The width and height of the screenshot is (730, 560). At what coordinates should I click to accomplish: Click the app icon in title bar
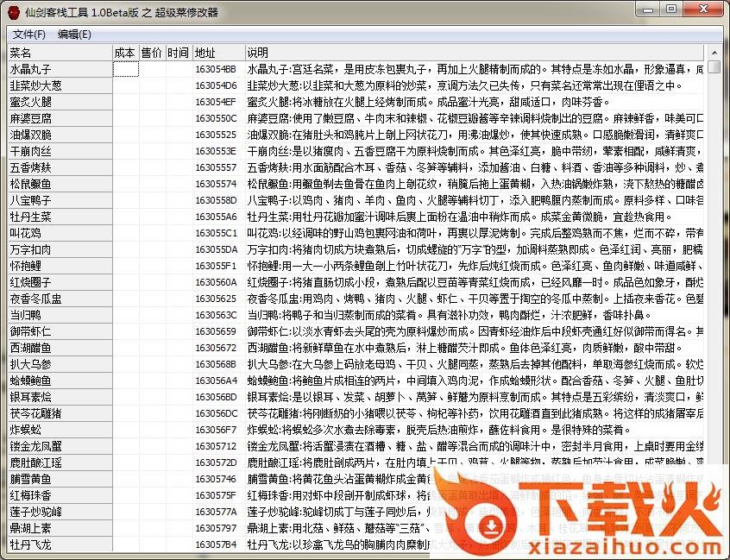point(14,12)
